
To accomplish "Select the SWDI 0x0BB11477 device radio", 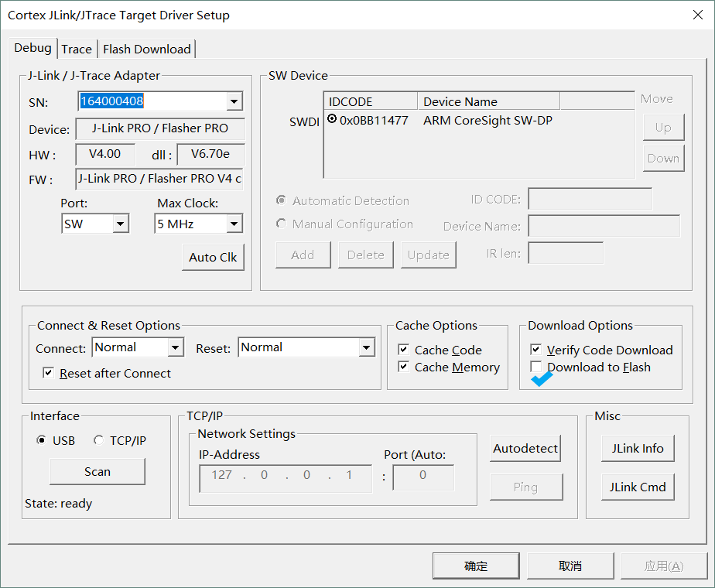I will 332,119.
